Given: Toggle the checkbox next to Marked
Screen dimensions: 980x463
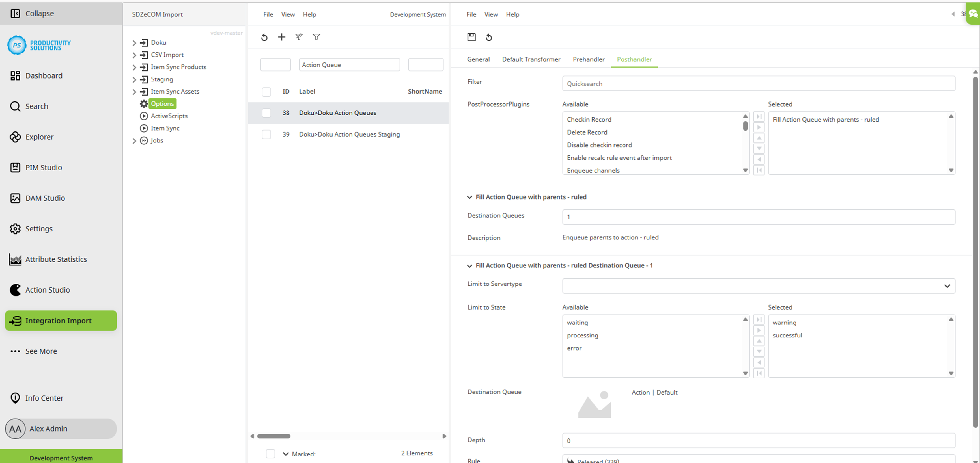Looking at the screenshot, I should (270, 453).
